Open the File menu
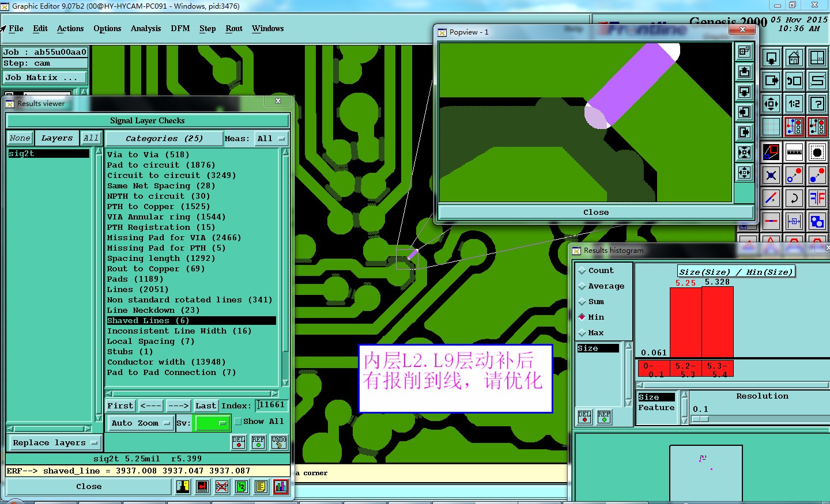Screen dimensions: 830x504 click(16, 28)
